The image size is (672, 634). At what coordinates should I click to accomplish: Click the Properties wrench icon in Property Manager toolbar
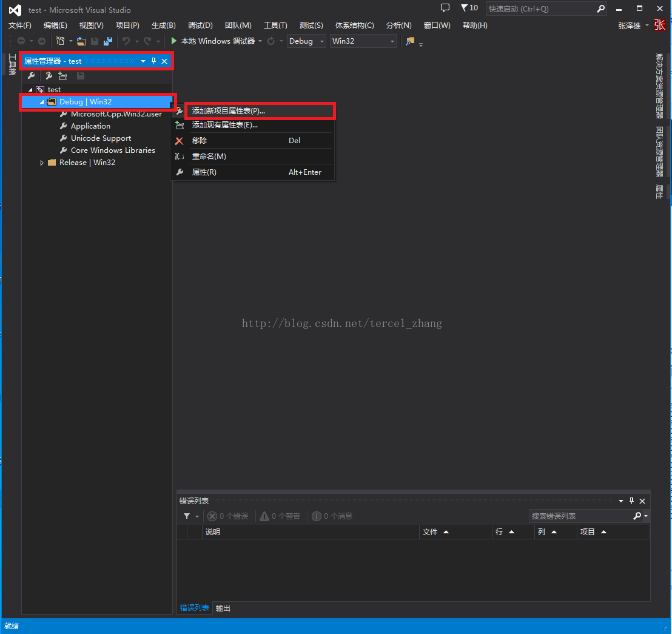coord(31,76)
